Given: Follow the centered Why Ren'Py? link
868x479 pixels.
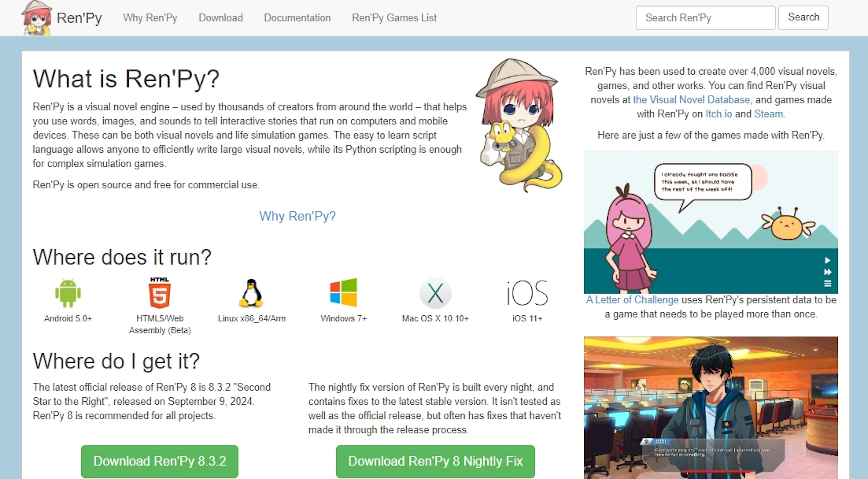Looking at the screenshot, I should 297,216.
